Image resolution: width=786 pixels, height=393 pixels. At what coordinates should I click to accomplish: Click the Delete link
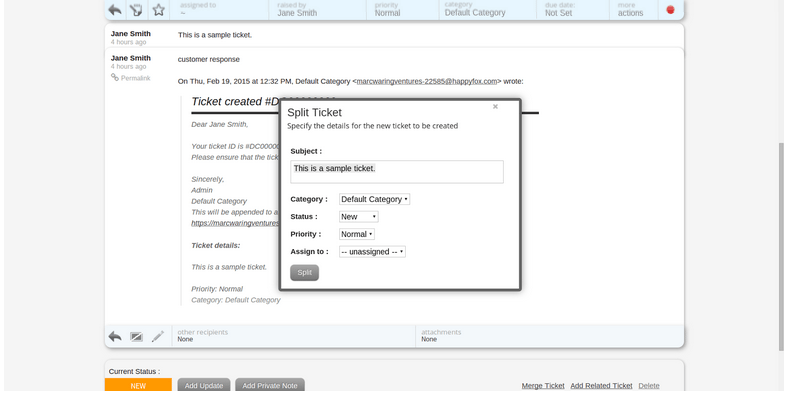coord(649,385)
